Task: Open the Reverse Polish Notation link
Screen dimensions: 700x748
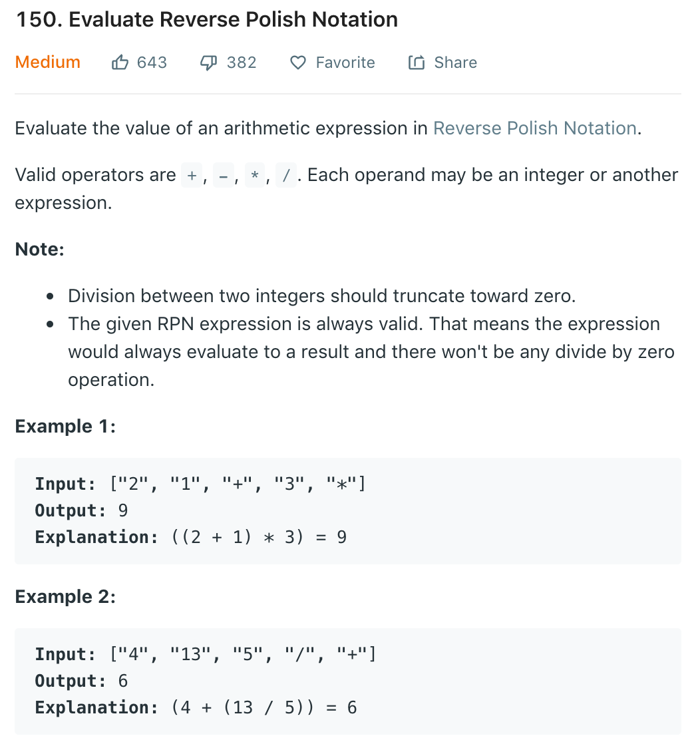Action: point(534,128)
